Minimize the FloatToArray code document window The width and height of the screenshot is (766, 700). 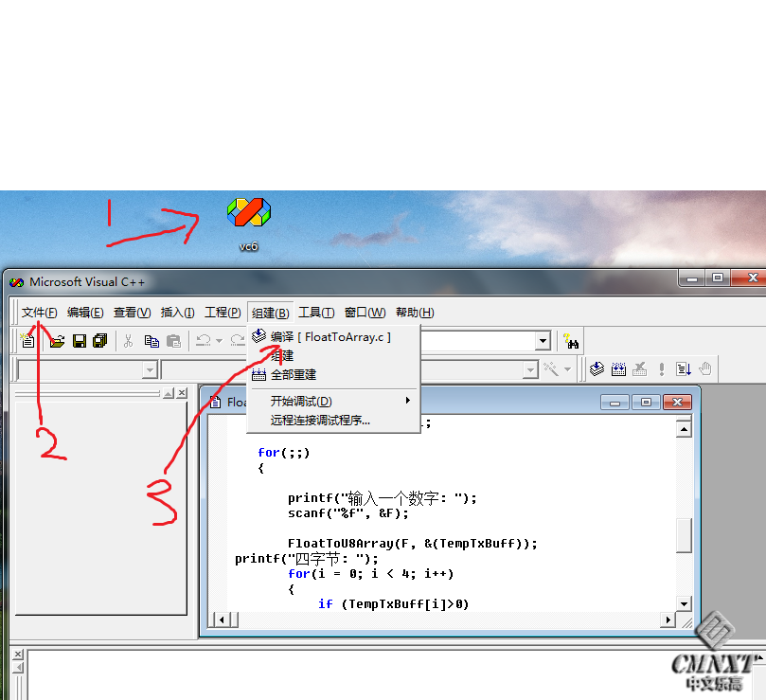coord(615,403)
